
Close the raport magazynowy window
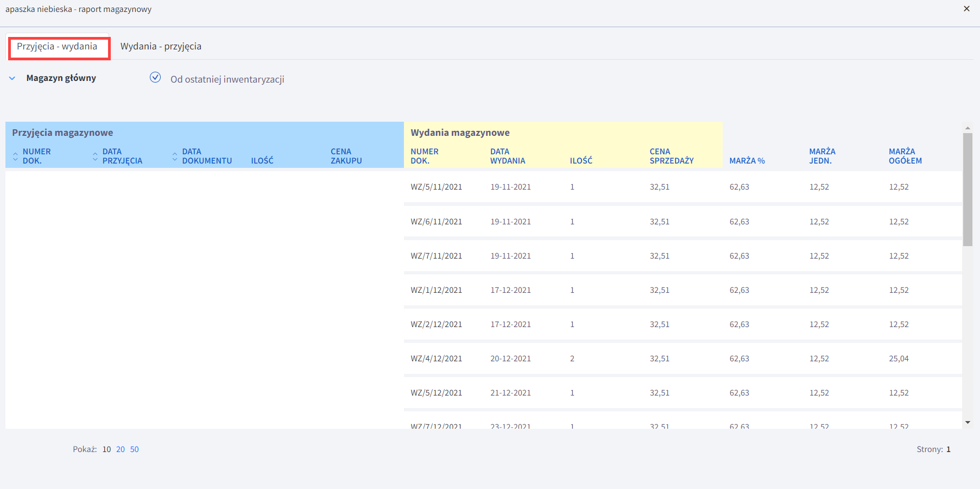(x=966, y=9)
